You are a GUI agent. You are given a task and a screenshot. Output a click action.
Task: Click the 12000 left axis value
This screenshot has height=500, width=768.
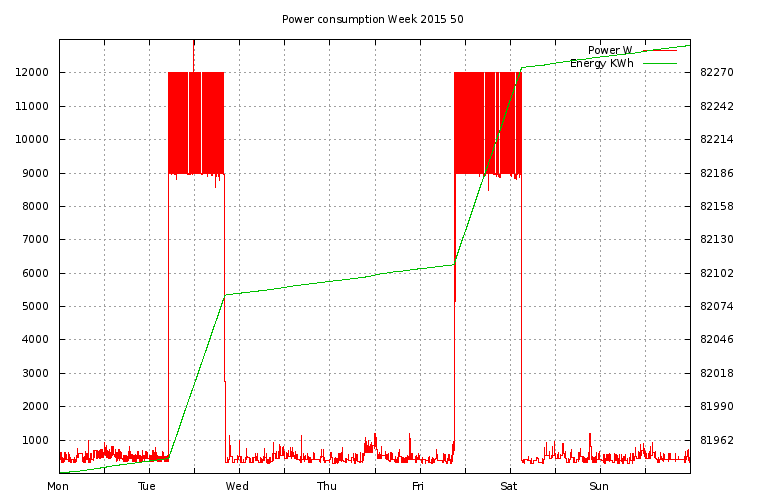coord(32,72)
